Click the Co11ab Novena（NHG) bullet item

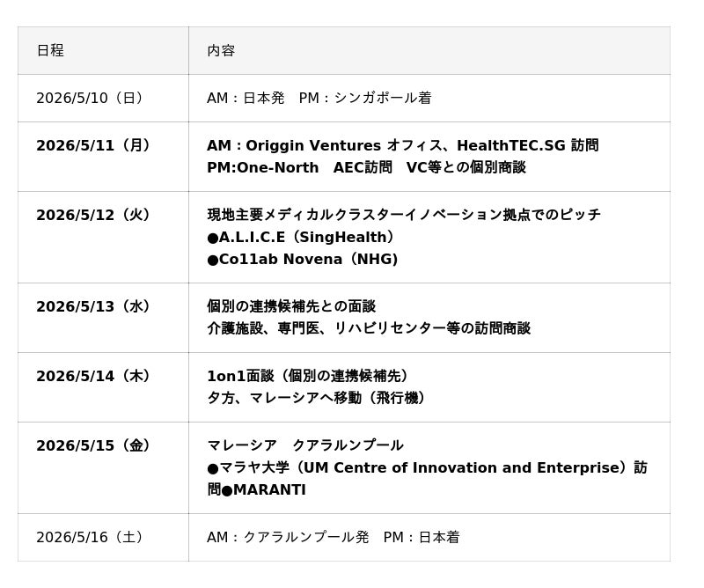click(x=302, y=260)
